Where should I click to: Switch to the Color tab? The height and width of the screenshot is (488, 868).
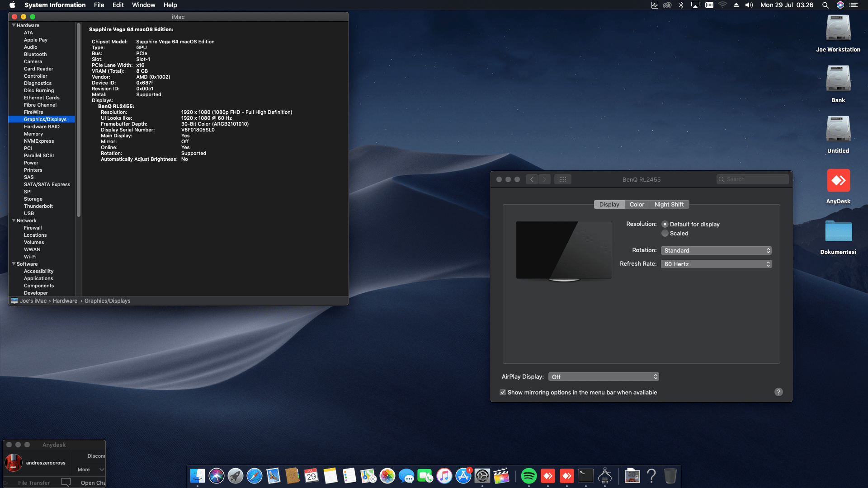click(x=637, y=205)
